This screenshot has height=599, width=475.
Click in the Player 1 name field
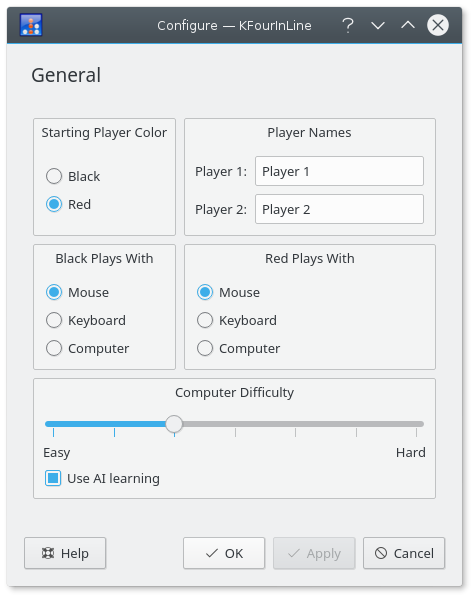click(339, 171)
